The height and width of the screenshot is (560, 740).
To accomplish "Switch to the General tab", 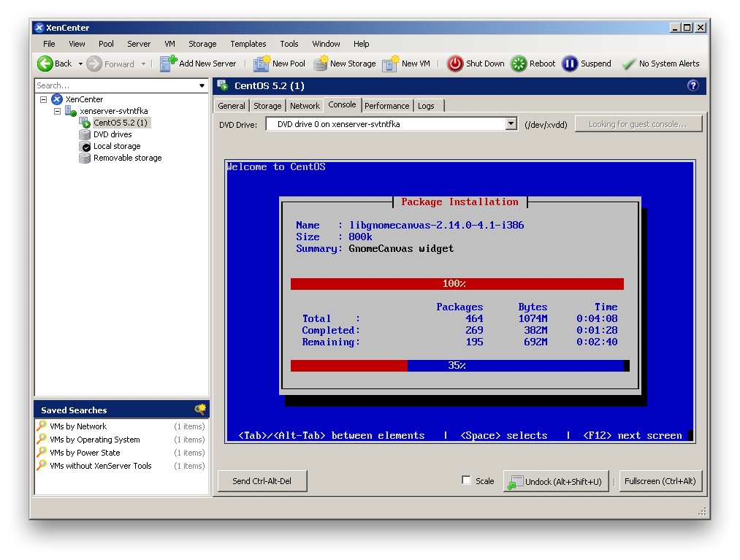I will [x=232, y=106].
